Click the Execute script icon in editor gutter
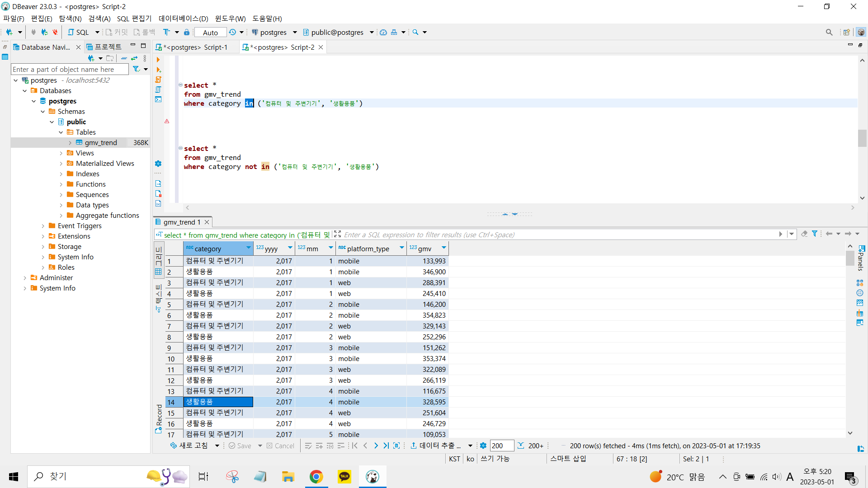Viewport: 868px width, 488px height. (158, 80)
